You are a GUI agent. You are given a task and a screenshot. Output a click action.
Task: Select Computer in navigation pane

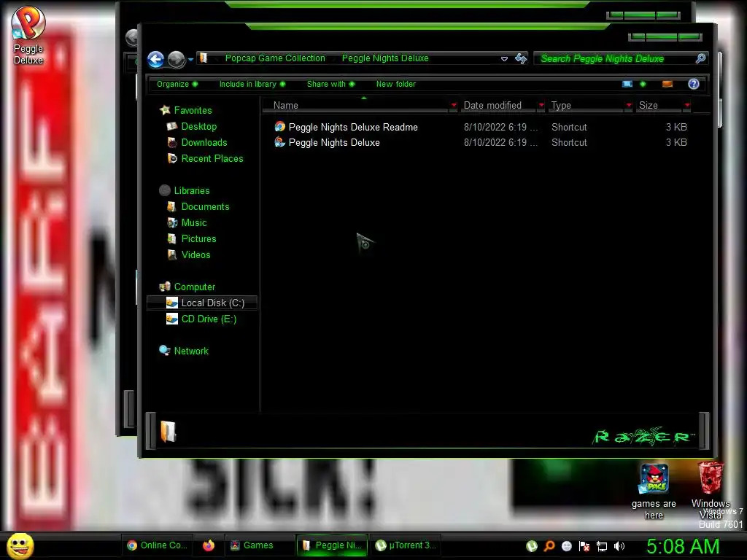click(x=194, y=287)
